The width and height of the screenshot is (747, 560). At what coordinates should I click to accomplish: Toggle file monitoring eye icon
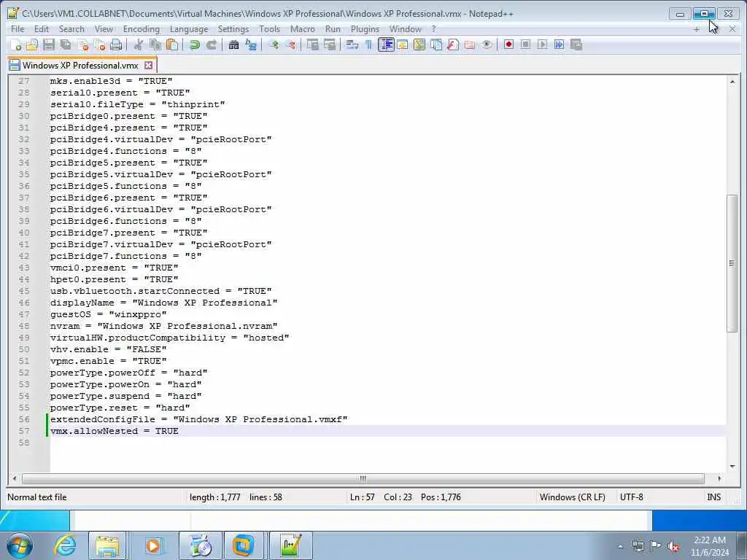[487, 44]
